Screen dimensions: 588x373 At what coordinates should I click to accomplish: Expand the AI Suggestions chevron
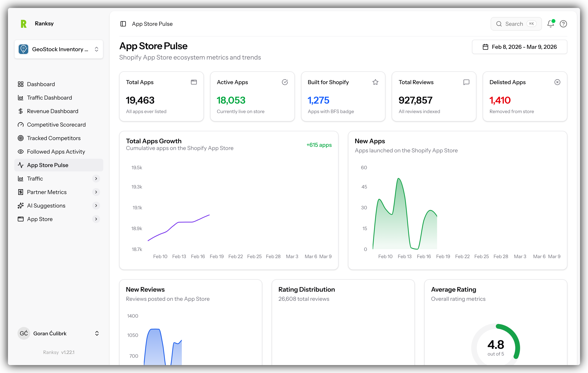(x=96, y=206)
